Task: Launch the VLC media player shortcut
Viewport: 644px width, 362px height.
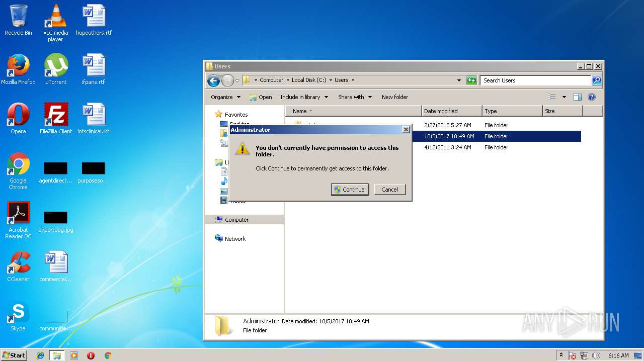Action: [55, 23]
